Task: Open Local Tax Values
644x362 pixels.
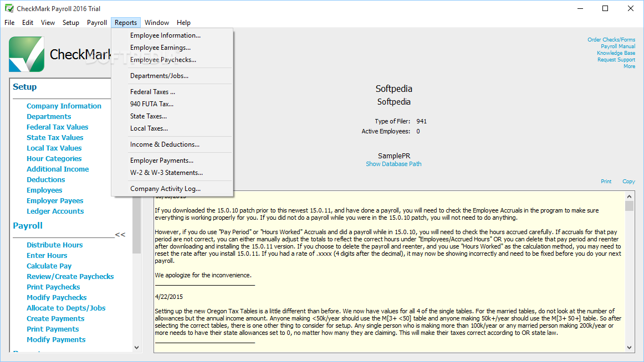Action: (54, 148)
